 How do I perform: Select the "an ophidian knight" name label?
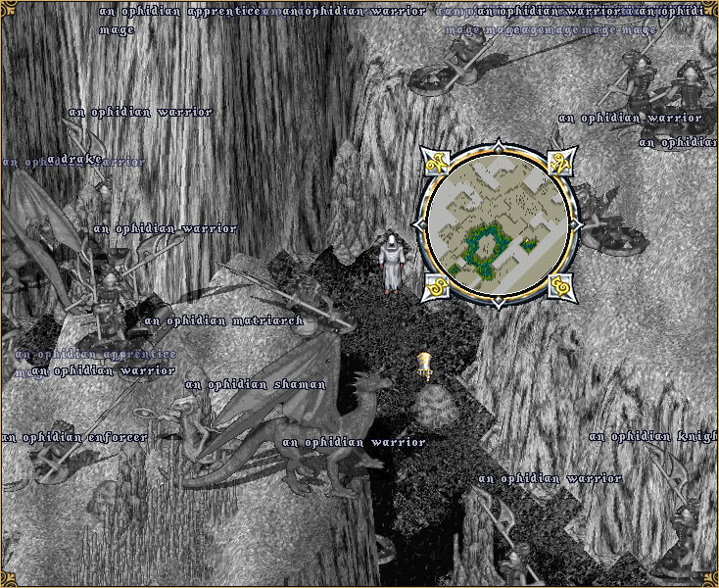(653, 436)
